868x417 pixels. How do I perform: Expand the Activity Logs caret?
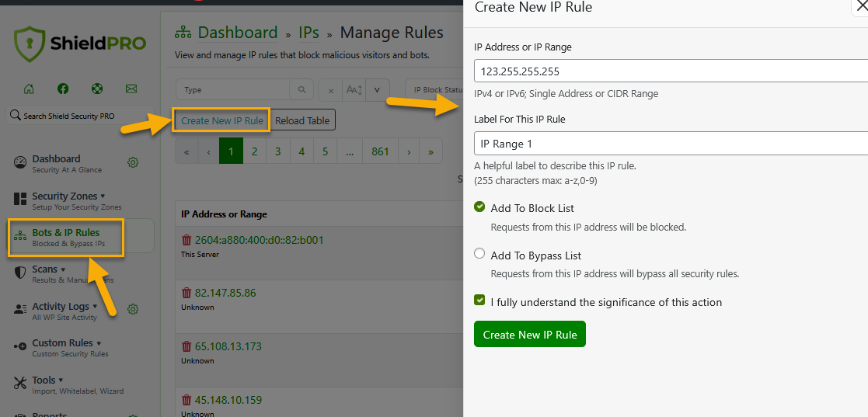tap(95, 306)
